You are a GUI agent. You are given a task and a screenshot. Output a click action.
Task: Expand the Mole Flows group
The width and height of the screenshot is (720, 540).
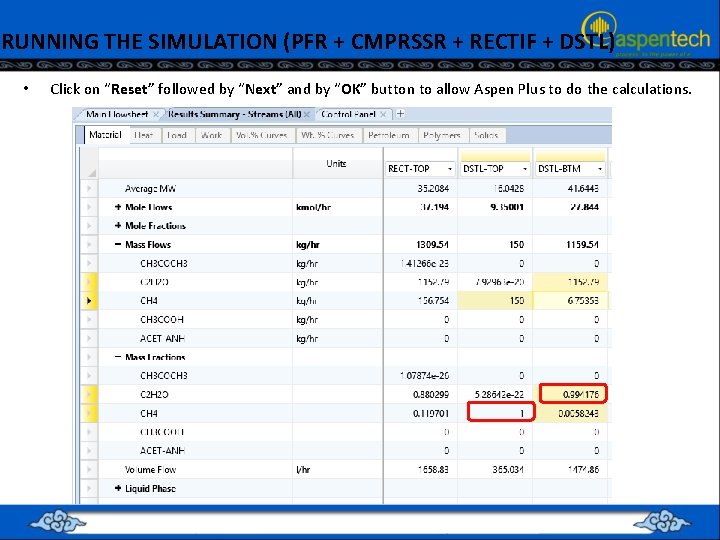click(x=118, y=207)
